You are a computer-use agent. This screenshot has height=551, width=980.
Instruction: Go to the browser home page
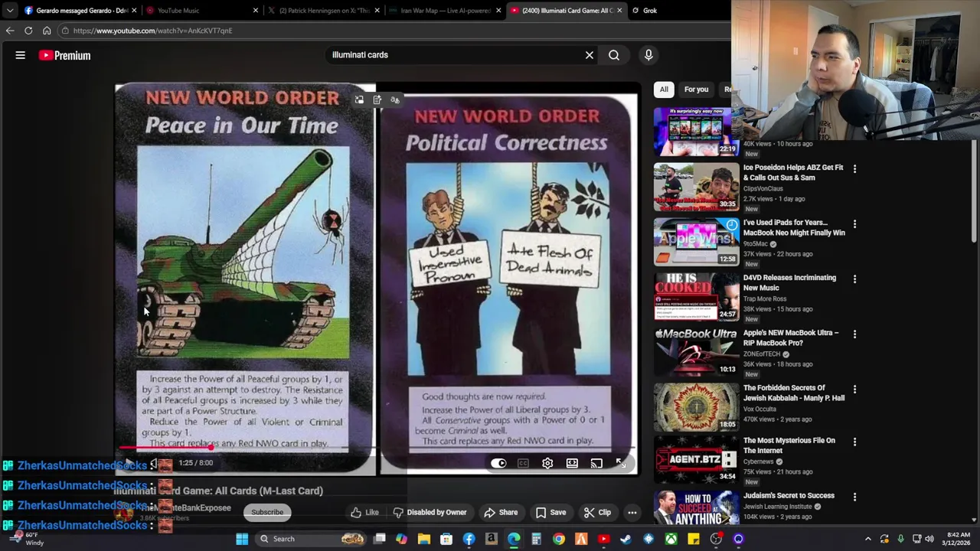coord(47,31)
